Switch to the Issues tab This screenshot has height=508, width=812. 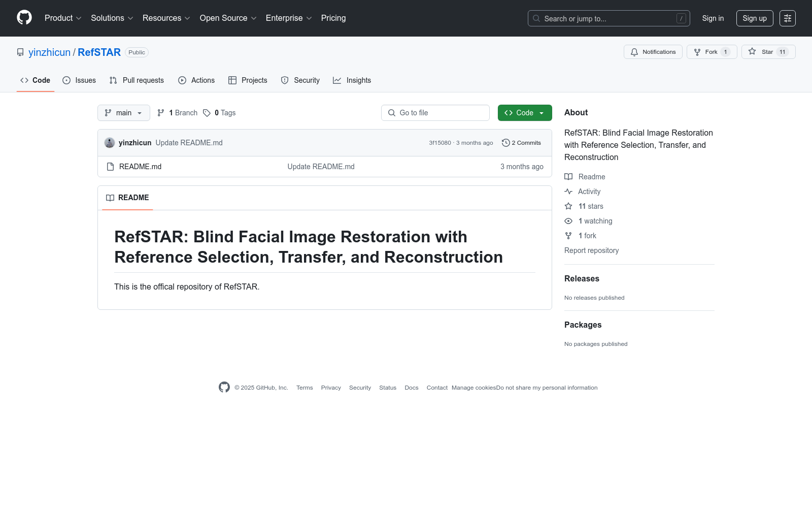(x=79, y=80)
